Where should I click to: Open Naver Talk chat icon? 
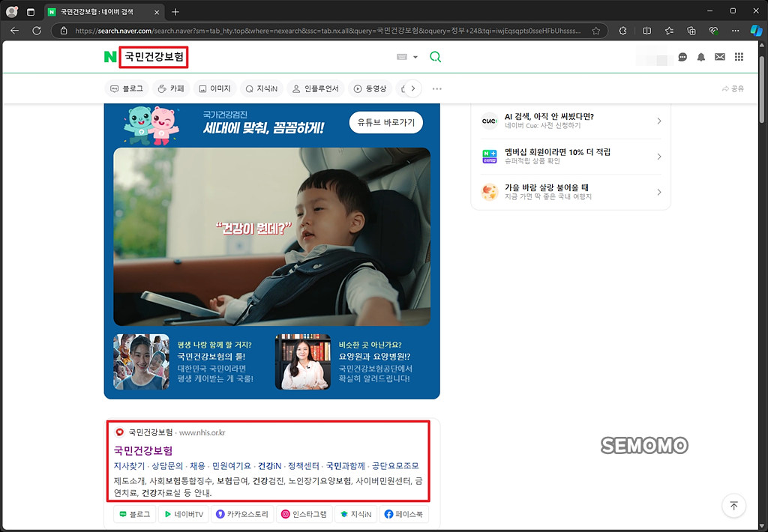[x=682, y=57]
